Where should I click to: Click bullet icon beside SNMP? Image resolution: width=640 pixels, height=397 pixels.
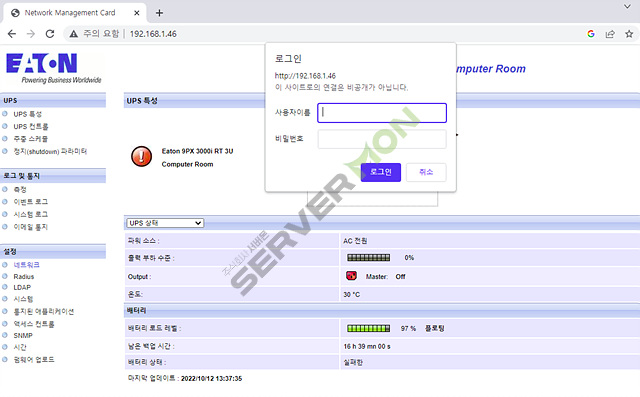point(5,335)
